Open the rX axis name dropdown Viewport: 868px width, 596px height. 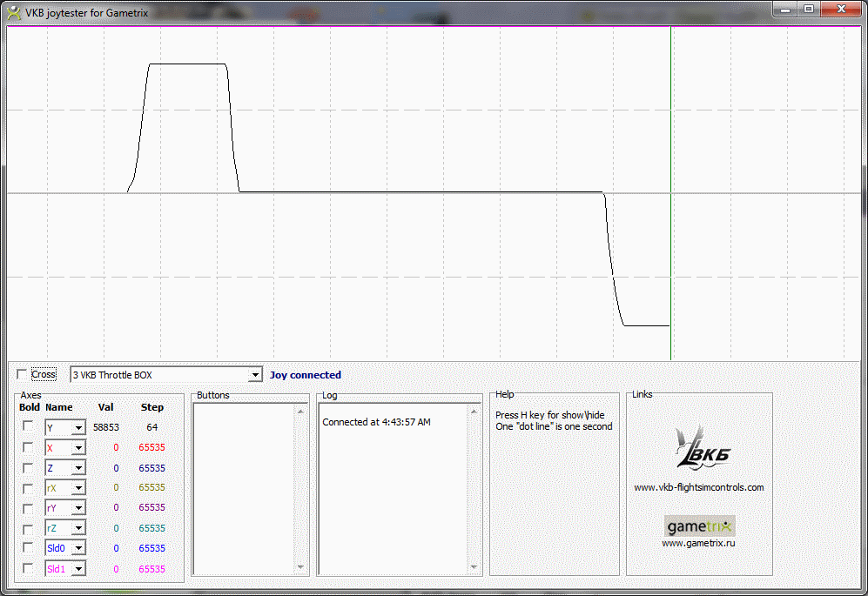tap(78, 488)
